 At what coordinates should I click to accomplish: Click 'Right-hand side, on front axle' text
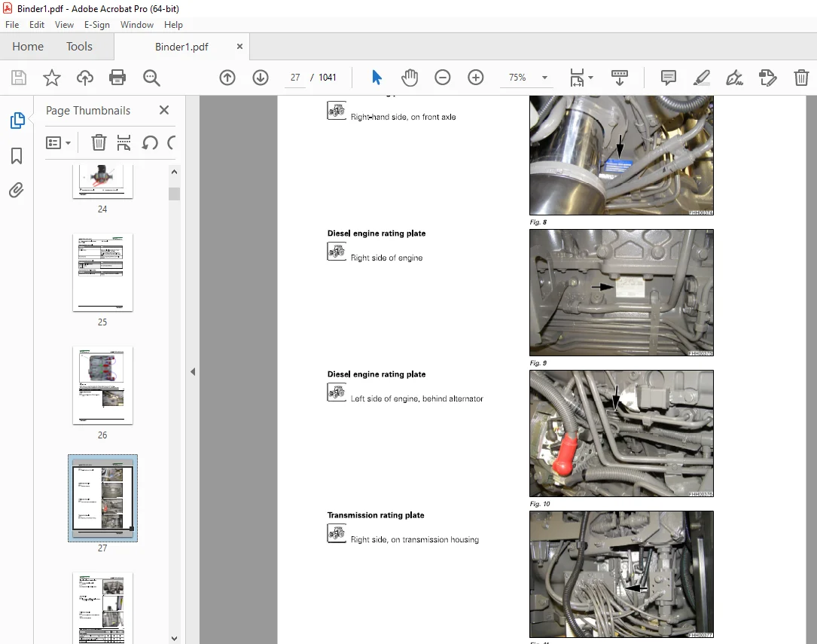tap(404, 118)
